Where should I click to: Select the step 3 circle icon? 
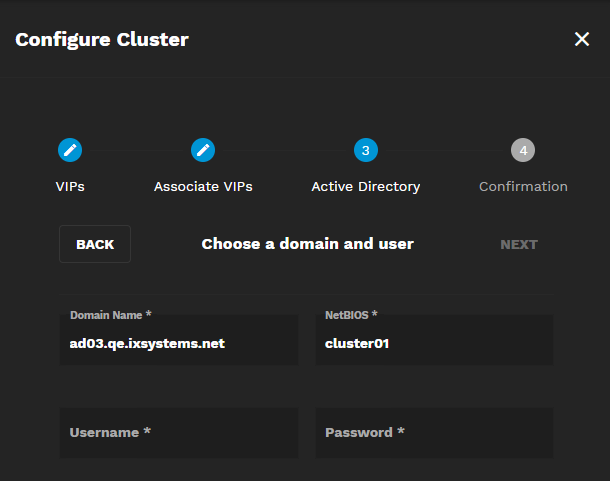366,150
